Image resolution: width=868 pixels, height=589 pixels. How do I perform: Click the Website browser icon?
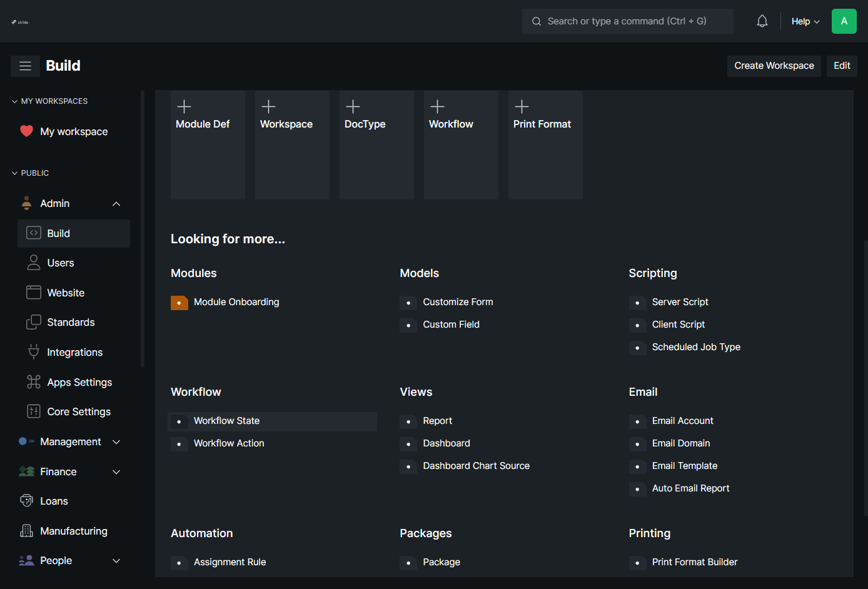(34, 293)
